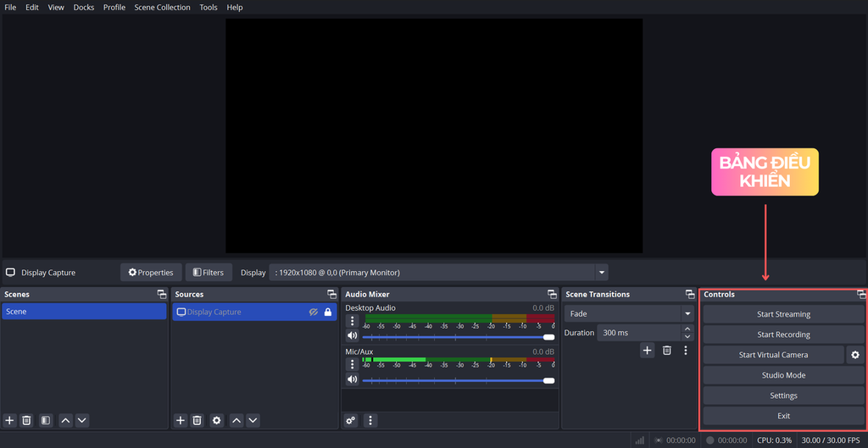The height and width of the screenshot is (448, 868).
Task: Open scene filters icon in Scenes panel
Action: (46, 420)
